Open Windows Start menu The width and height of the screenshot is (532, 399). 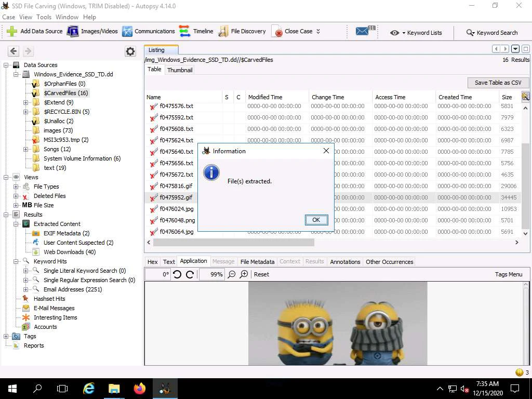pyautogui.click(x=12, y=389)
